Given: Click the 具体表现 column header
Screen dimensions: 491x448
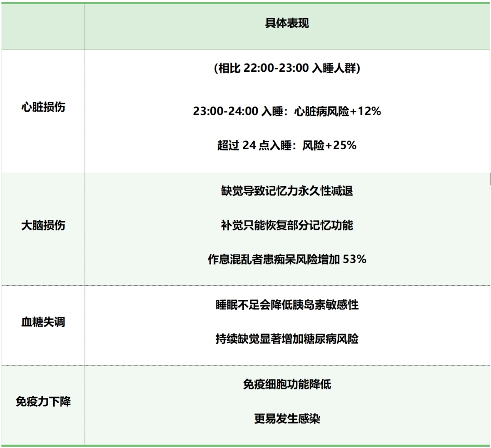Looking at the screenshot, I should coord(287,24).
